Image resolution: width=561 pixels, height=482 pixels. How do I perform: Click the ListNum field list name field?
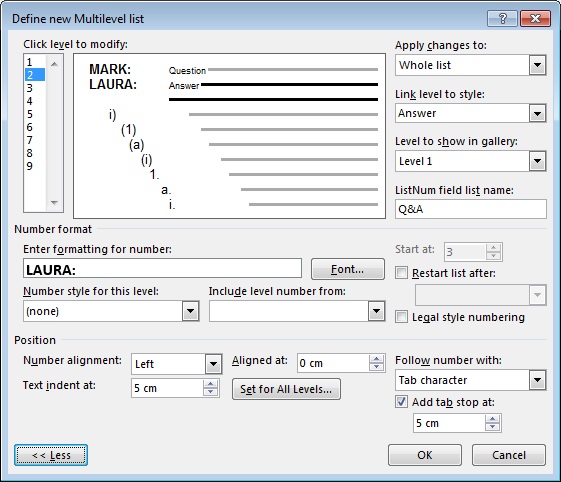[x=470, y=209]
